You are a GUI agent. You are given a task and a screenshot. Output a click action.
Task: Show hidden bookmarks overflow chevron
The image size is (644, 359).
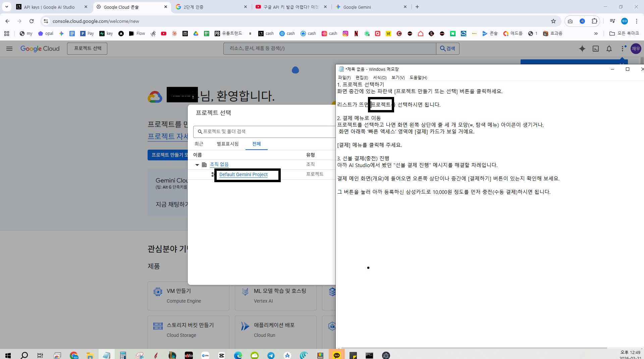point(596,34)
